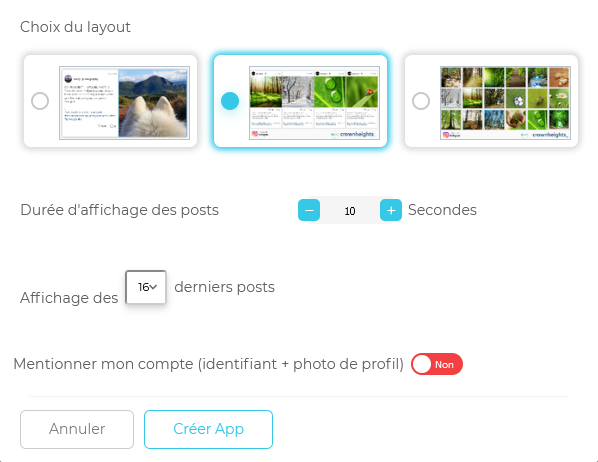598x462 pixels.
Task: Click the Créer App button
Action: point(208,429)
